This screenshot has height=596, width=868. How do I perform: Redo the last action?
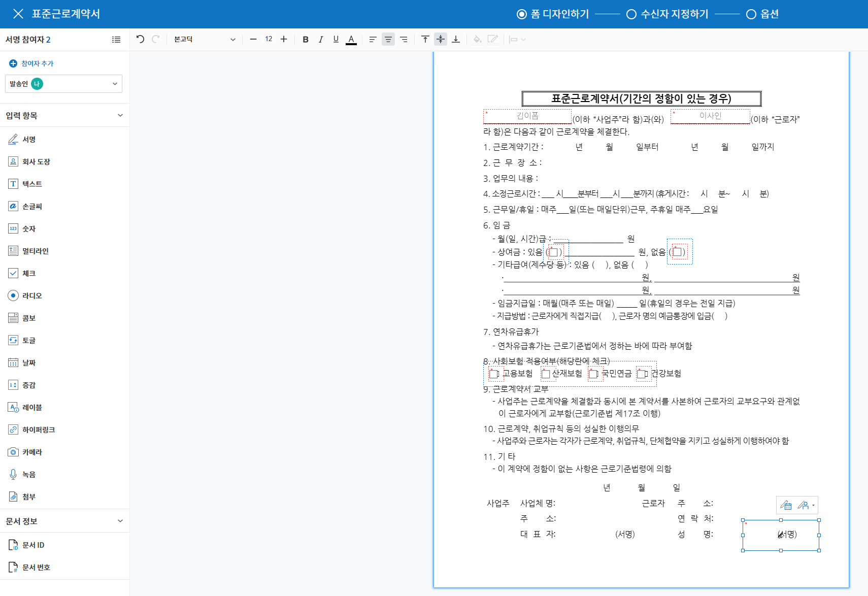[x=156, y=39]
